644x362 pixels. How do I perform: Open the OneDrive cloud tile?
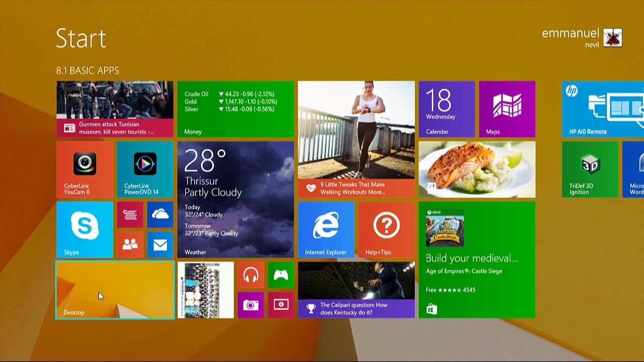pos(160,215)
